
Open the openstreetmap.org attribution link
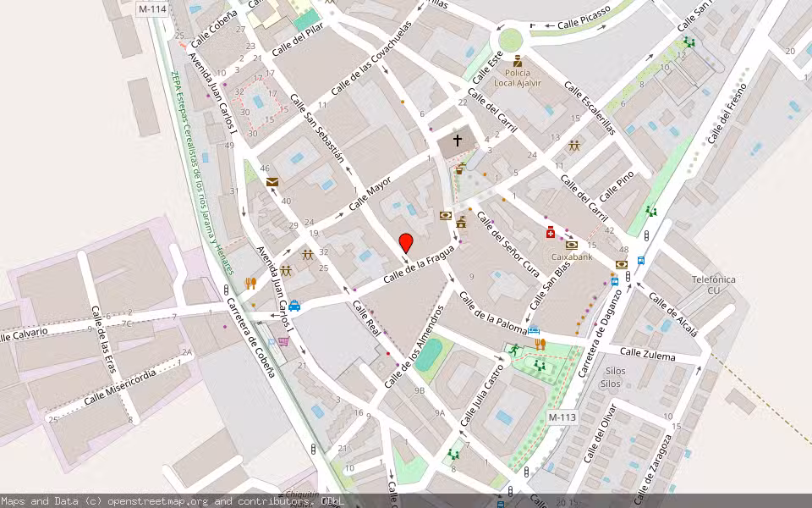[x=157, y=501]
